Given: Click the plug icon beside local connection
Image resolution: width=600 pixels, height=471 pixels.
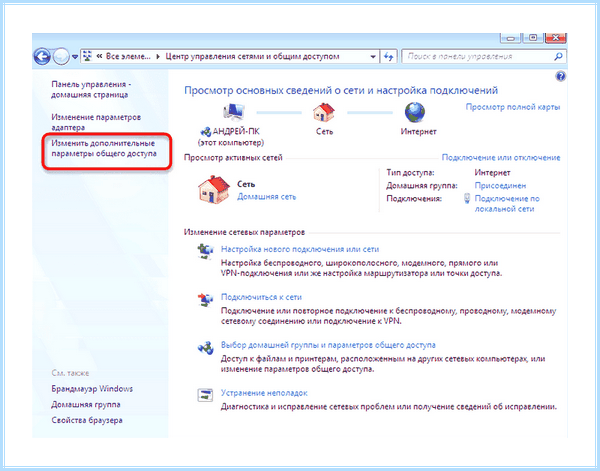Looking at the screenshot, I should click(466, 198).
